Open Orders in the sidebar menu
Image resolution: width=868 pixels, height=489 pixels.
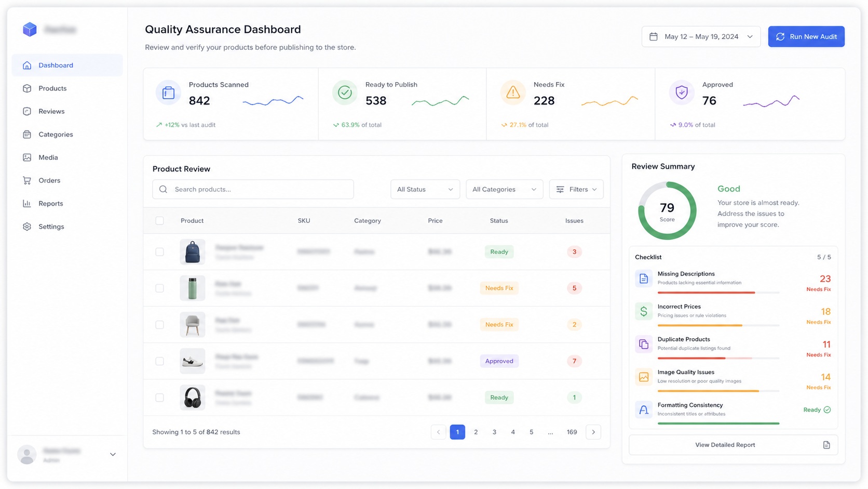(x=67, y=180)
